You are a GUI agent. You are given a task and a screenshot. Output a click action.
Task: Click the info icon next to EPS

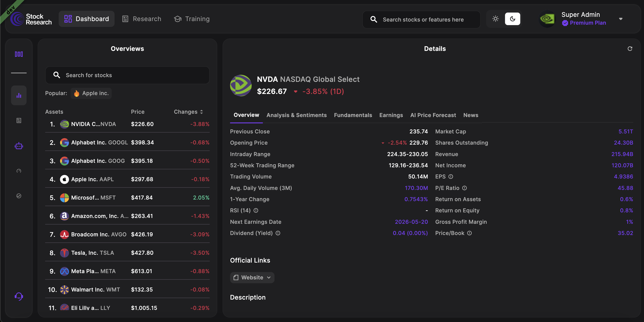pyautogui.click(x=451, y=177)
